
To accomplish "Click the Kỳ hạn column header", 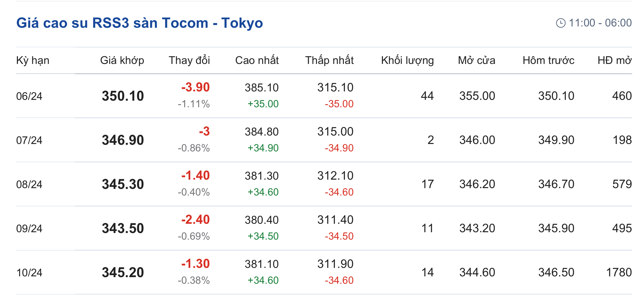I will [x=33, y=60].
